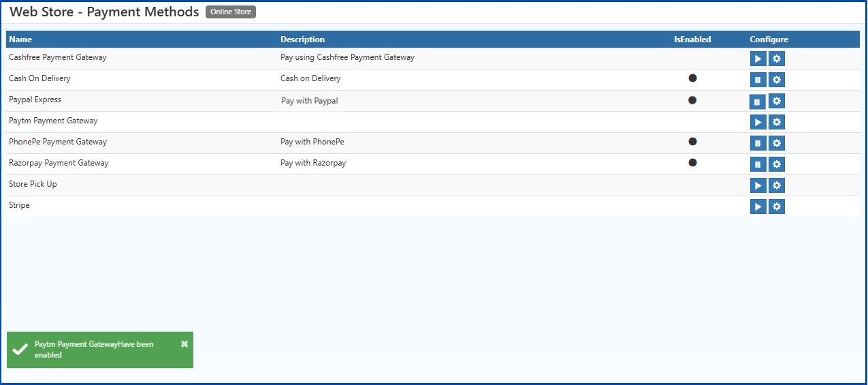Click the Cash On Delivery enabled dot

692,78
